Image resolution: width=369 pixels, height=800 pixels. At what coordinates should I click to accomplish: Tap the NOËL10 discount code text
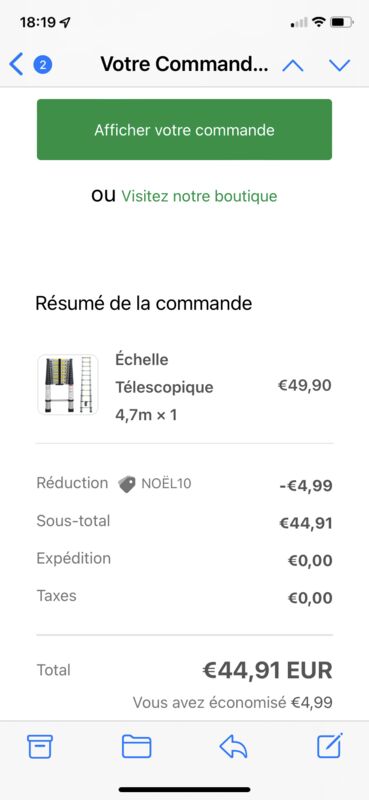(x=166, y=484)
